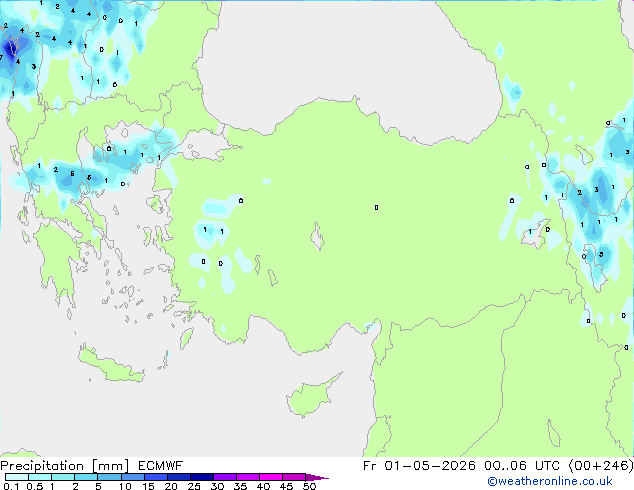Click the legend label 30
634x490 pixels.
tap(217, 486)
